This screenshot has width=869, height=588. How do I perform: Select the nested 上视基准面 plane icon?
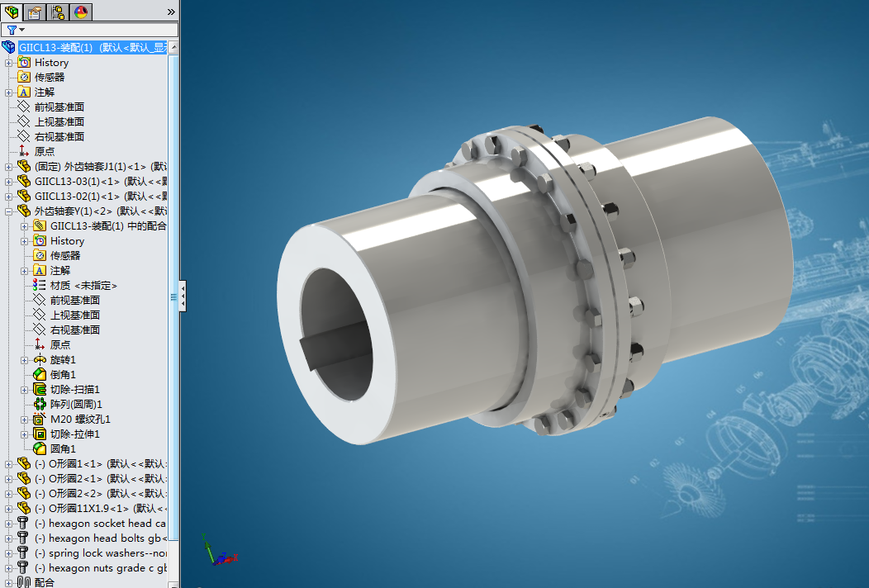pos(40,315)
